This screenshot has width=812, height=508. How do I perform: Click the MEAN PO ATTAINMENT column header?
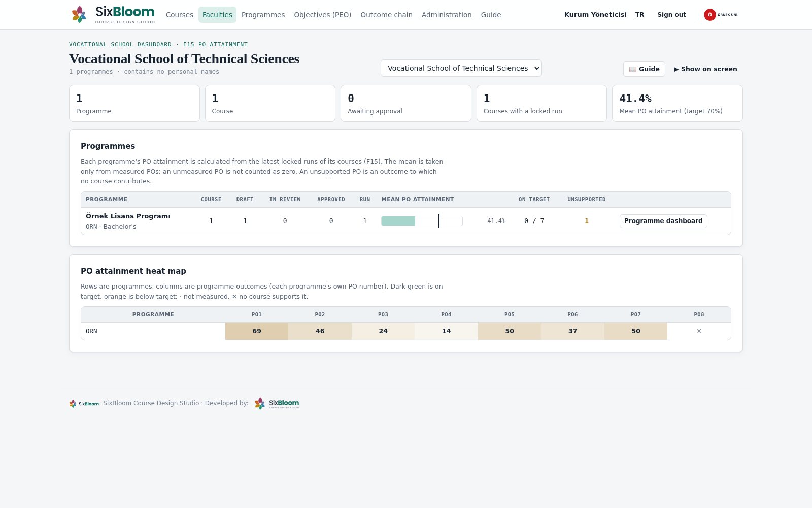pyautogui.click(x=417, y=200)
